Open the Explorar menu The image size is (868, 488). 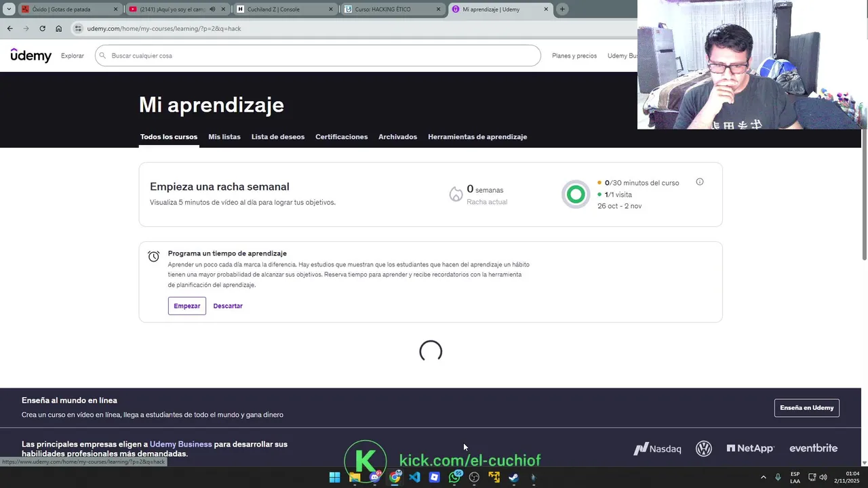(x=73, y=56)
